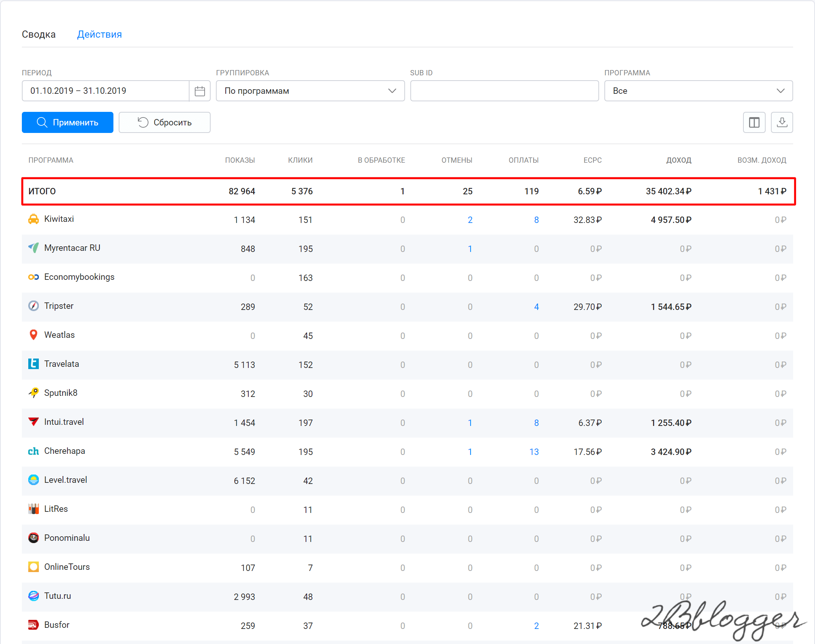Click the Travelata program name
Screen dimensions: 815x644
click(x=61, y=364)
